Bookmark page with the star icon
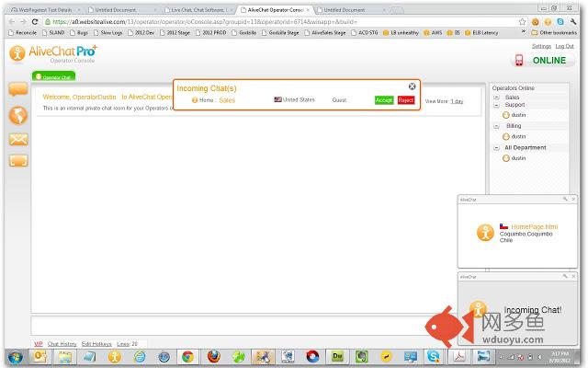The height and width of the screenshot is (368, 588). point(522,22)
